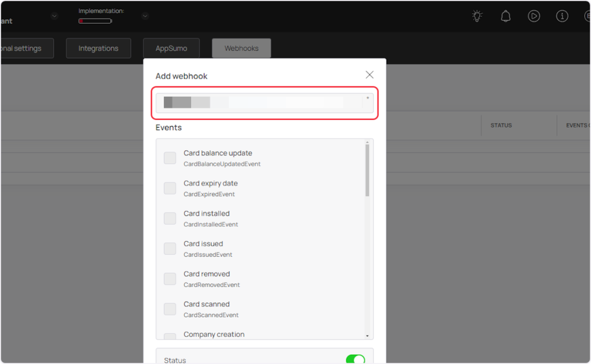Screen dimensions: 591x364
Task: Close the Add webhook dialog
Action: pos(369,75)
